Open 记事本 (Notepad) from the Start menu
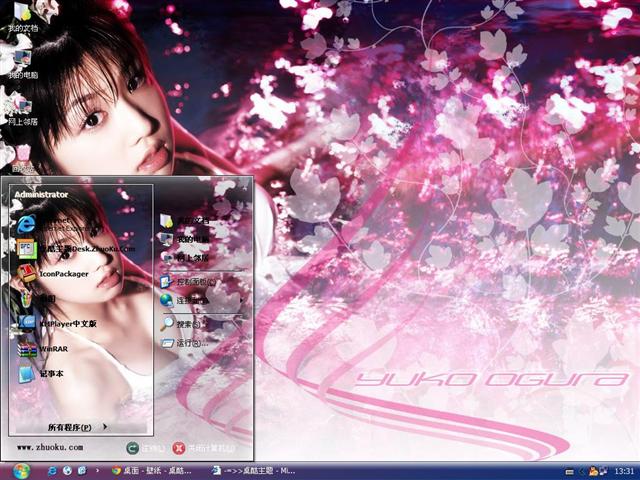The width and height of the screenshot is (640, 480). [50, 374]
